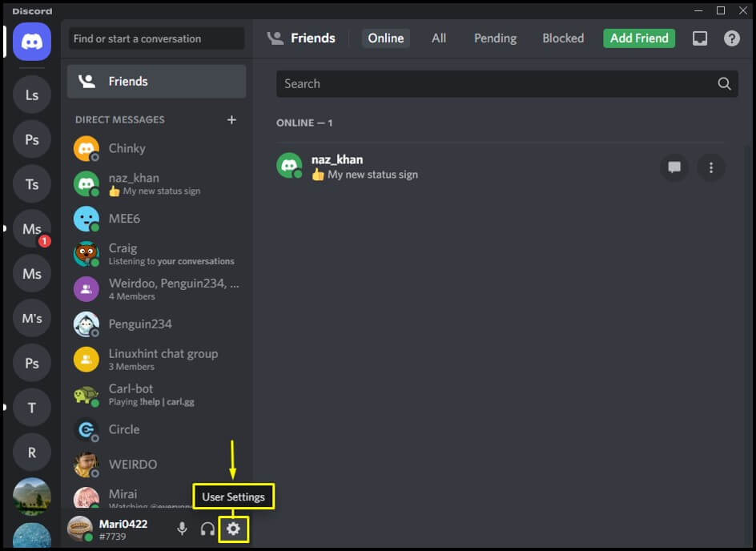Viewport: 756px width, 551px height.
Task: Open the inbox icon
Action: pos(700,38)
